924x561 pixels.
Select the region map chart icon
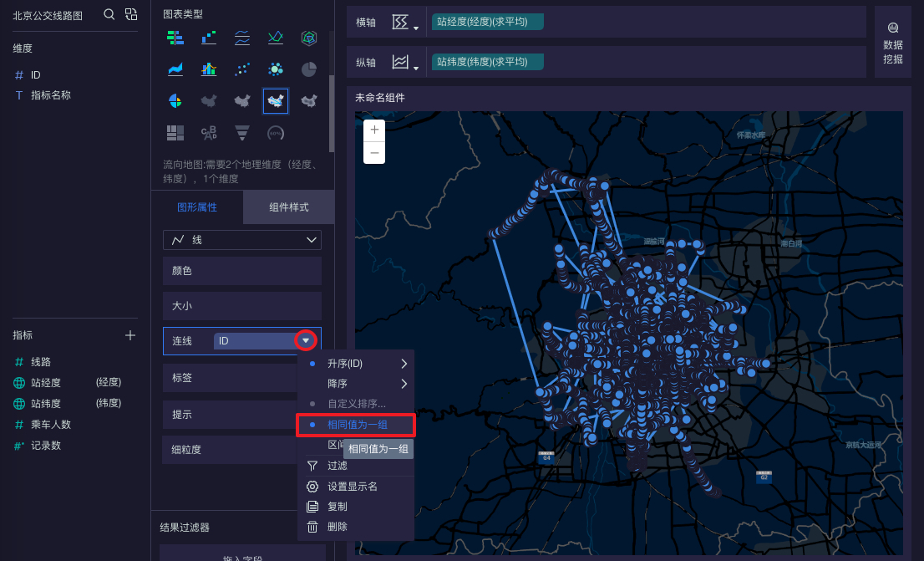tap(209, 101)
